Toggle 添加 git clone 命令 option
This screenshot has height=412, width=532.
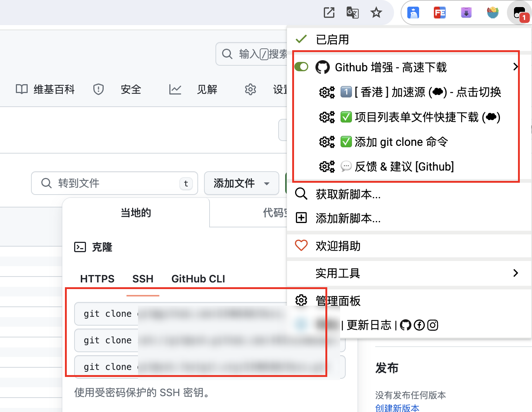click(384, 142)
